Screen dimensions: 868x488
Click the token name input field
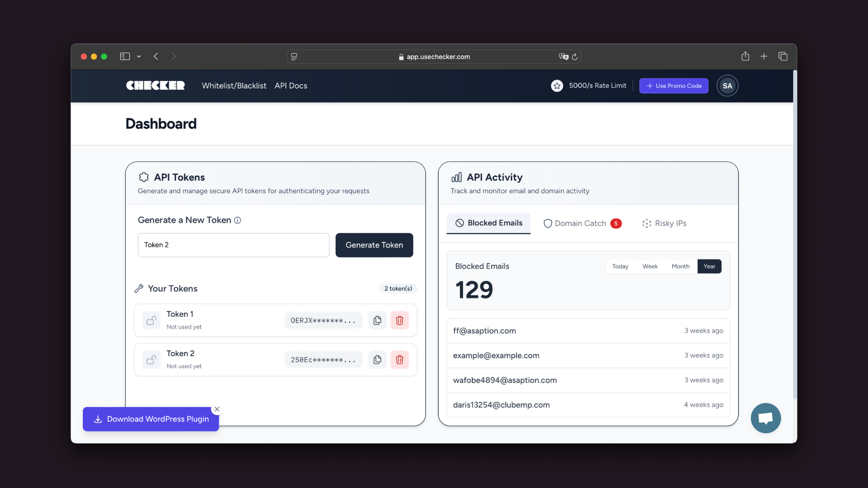click(x=233, y=245)
